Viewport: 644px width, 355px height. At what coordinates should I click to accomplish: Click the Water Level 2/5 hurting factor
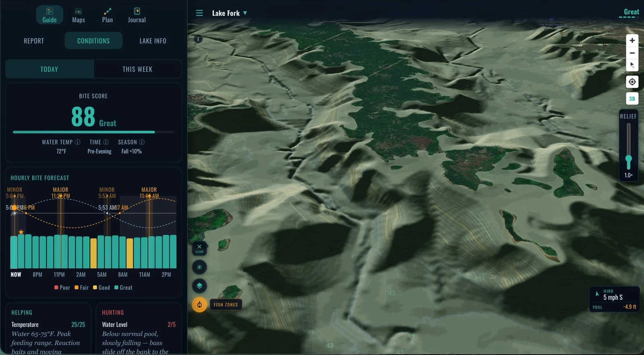(x=138, y=324)
